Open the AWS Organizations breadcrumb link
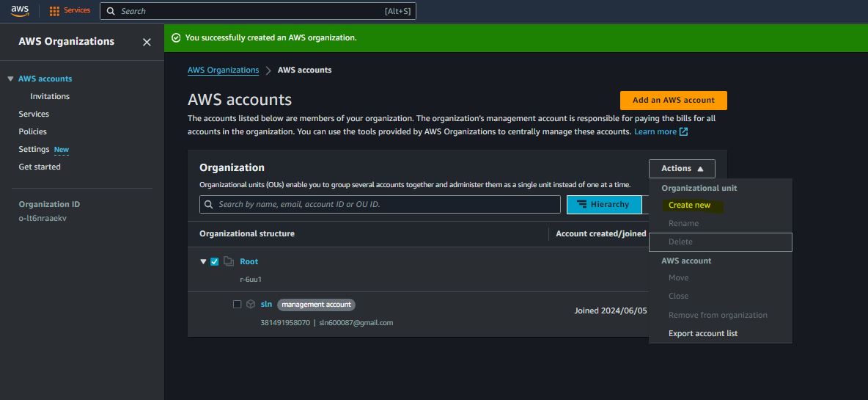The image size is (868, 400). click(223, 70)
